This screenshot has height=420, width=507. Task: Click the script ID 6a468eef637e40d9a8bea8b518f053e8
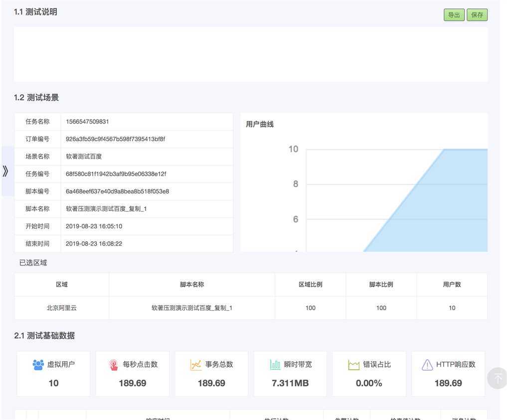(x=117, y=192)
